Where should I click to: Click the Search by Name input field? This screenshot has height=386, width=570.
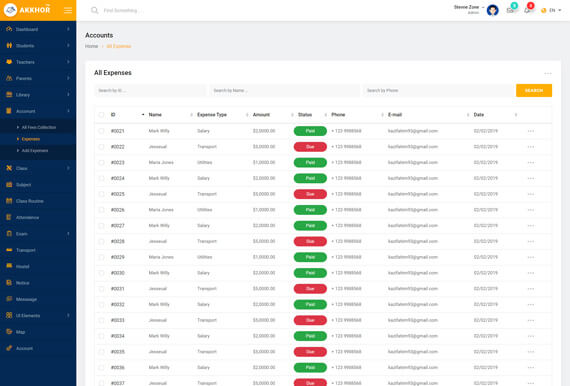coord(285,91)
